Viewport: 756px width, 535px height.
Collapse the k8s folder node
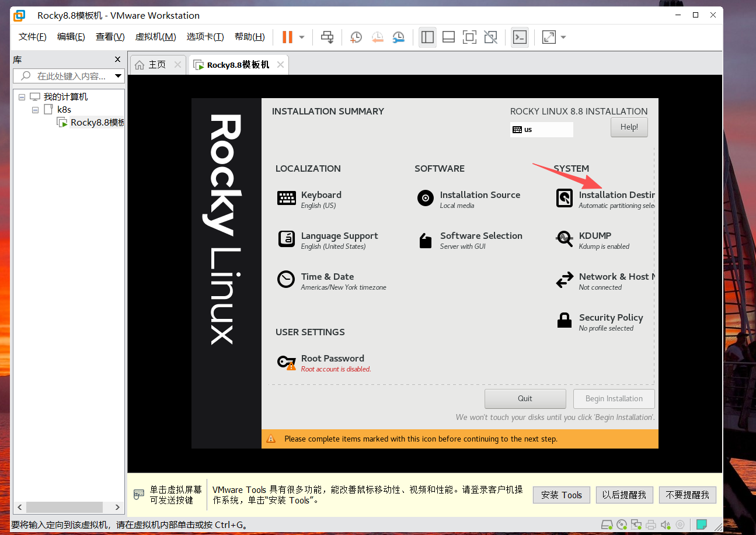point(35,110)
